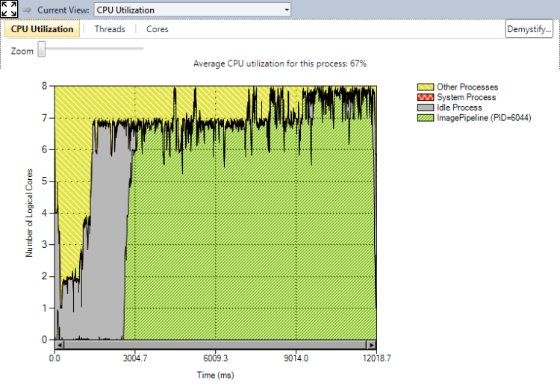This screenshot has width=560, height=392.
Task: Click the 'Current View:' label
Action: click(63, 10)
